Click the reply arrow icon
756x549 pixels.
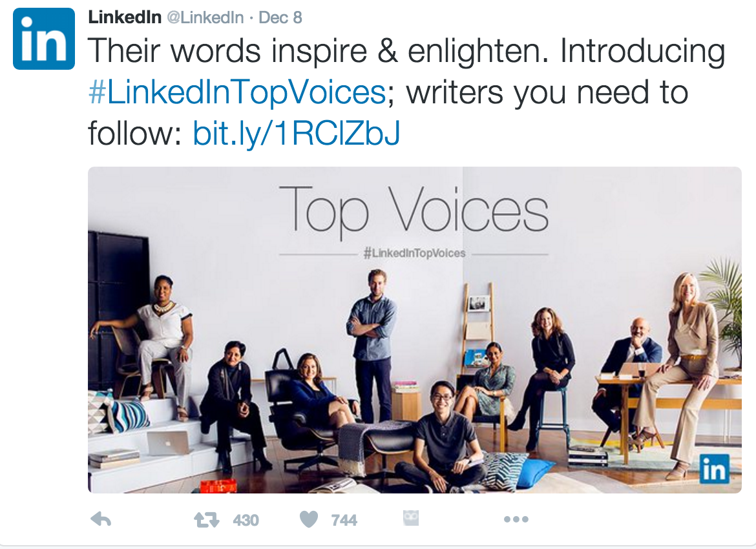pos(101,519)
